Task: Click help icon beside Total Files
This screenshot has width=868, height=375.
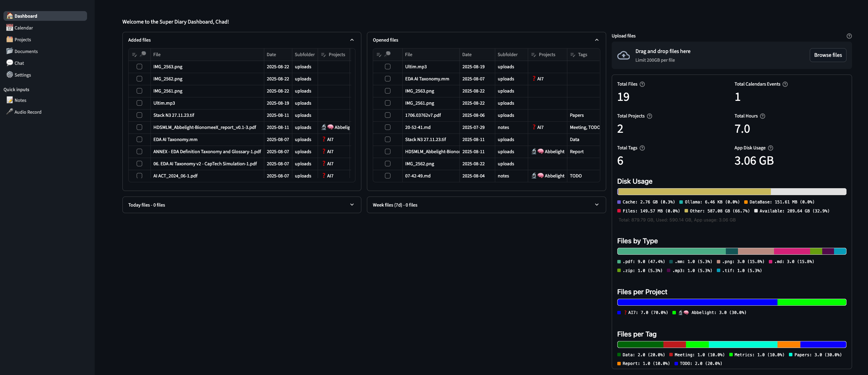Action: click(x=642, y=84)
